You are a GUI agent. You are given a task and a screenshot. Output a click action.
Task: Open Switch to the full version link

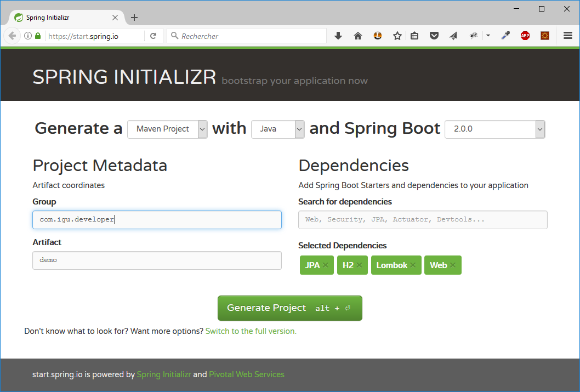point(251,331)
